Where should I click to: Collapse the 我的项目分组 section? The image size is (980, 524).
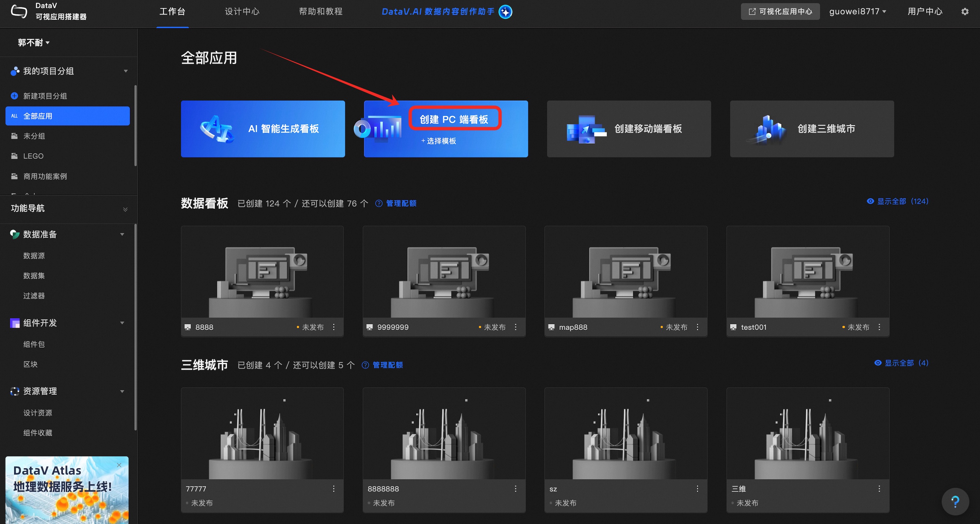126,71
